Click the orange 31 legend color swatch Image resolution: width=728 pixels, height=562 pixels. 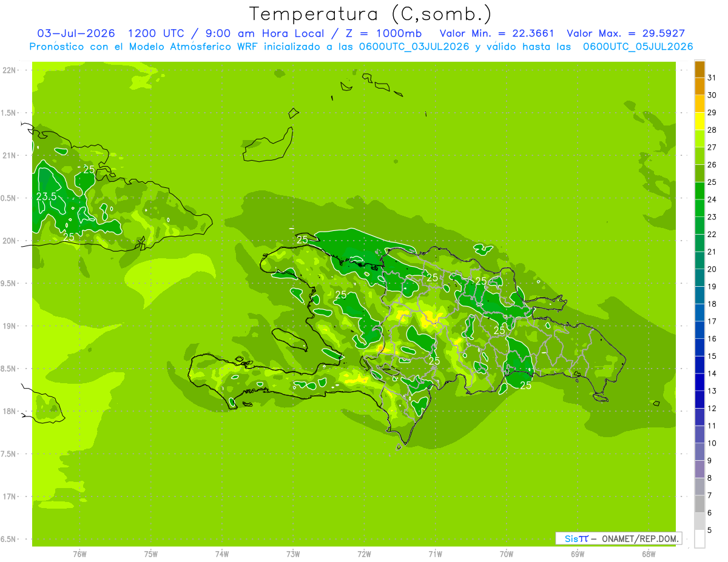[699, 70]
